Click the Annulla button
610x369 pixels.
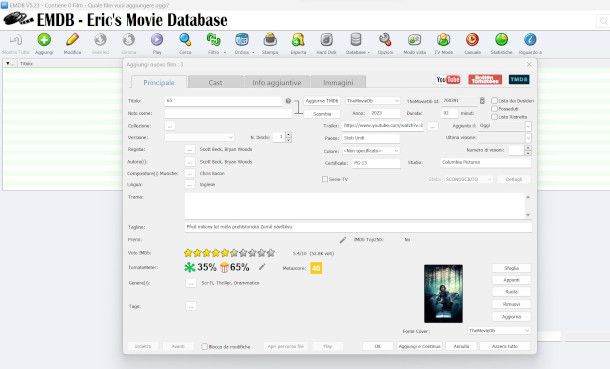(x=461, y=346)
